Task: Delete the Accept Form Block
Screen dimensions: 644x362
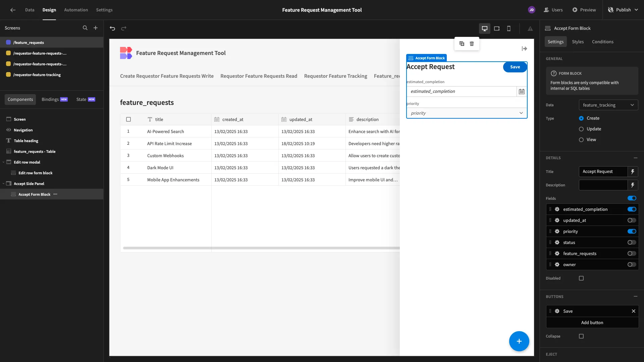Action: coord(472,44)
